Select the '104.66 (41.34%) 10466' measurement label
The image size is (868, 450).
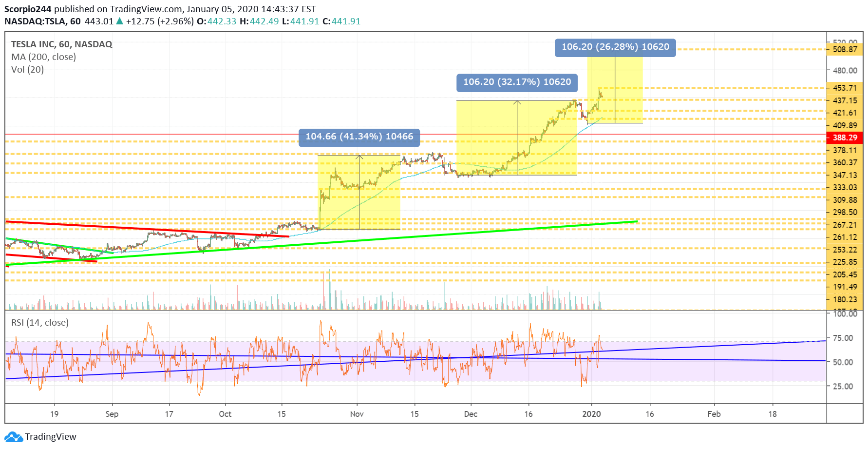pyautogui.click(x=359, y=137)
